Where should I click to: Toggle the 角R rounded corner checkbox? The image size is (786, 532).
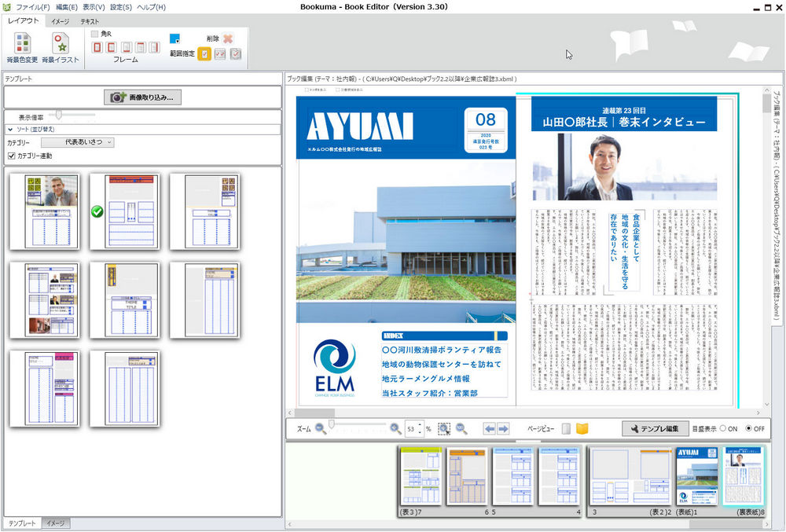tap(95, 34)
